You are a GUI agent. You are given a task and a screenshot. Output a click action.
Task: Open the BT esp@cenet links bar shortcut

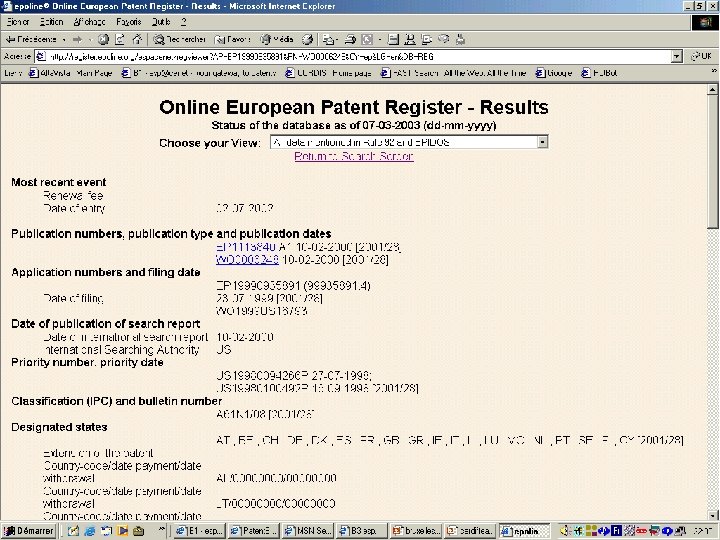(199, 73)
